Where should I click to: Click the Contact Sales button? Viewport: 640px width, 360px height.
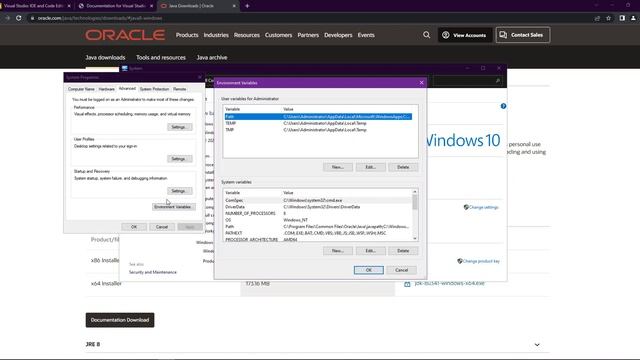point(522,35)
